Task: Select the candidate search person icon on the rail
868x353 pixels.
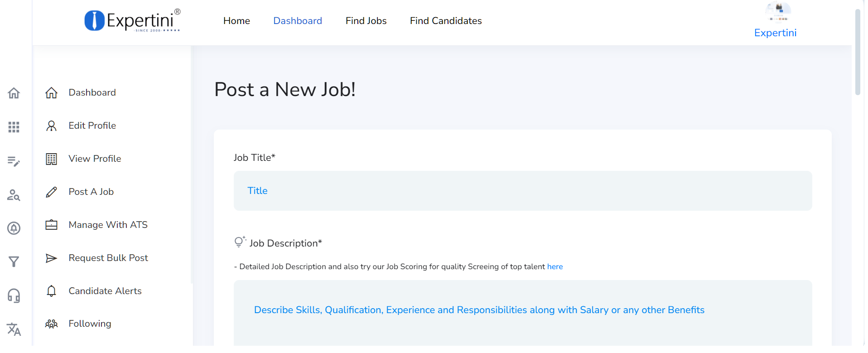Action: click(14, 195)
